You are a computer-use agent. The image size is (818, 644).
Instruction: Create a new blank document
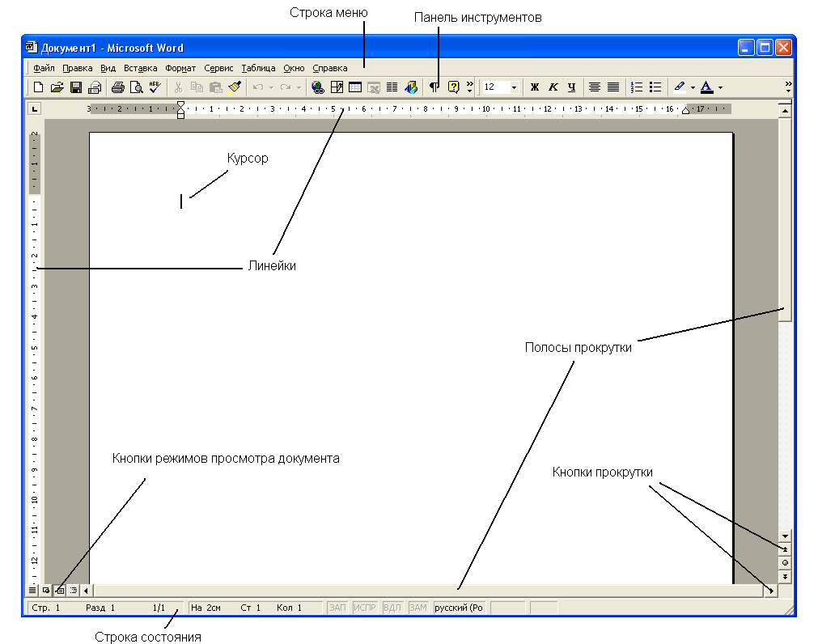point(39,87)
